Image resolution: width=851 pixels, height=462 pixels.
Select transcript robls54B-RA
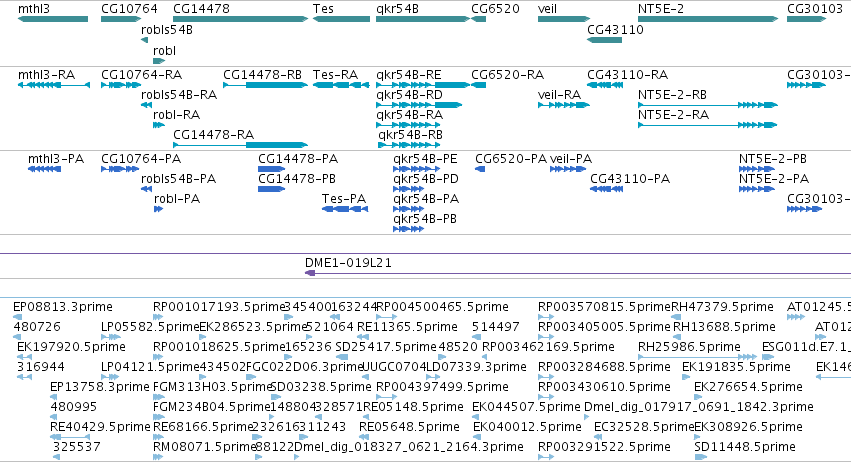(147, 105)
